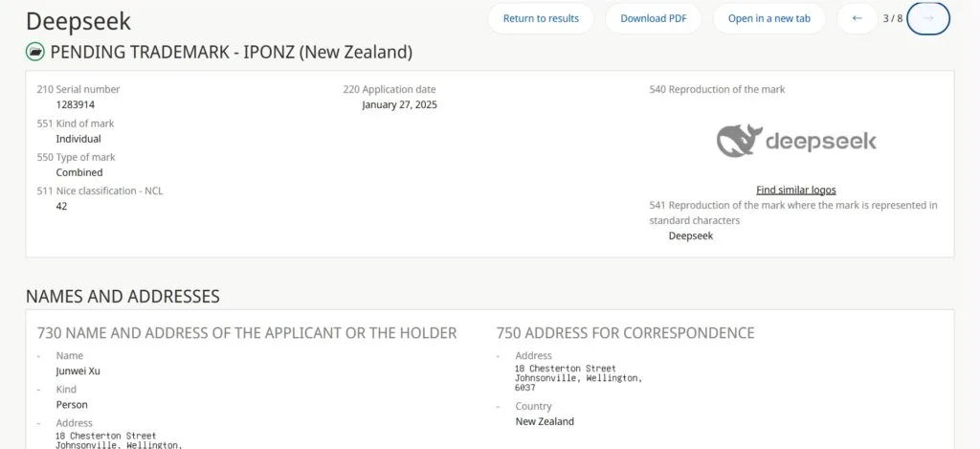The image size is (980, 449).
Task: Click the 3 / 8 page indicator
Action: tap(893, 18)
